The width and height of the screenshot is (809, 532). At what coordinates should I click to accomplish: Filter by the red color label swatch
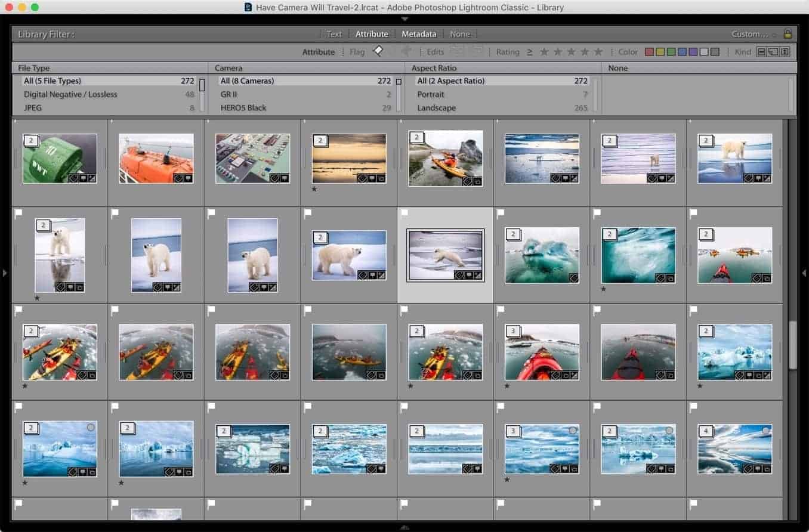point(650,52)
